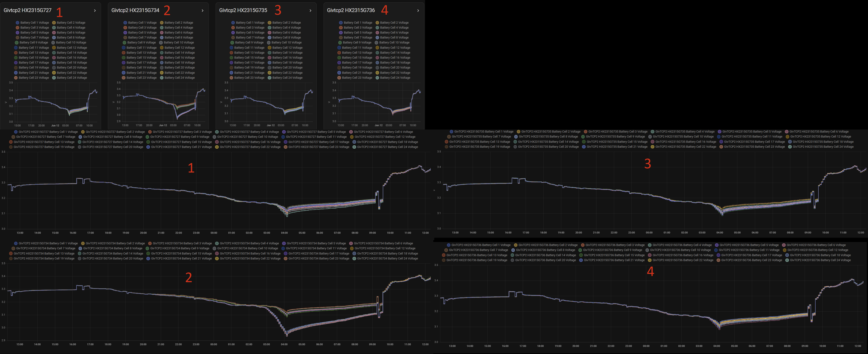Toggle Battery Cell 12 Voltage in HX2315G736 card
The width and height of the screenshot is (868, 354).
(393, 47)
